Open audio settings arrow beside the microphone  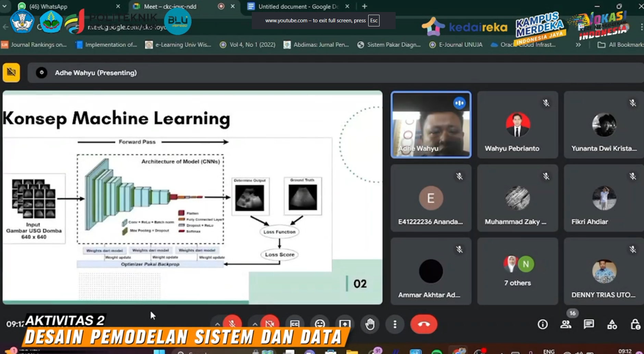click(218, 324)
